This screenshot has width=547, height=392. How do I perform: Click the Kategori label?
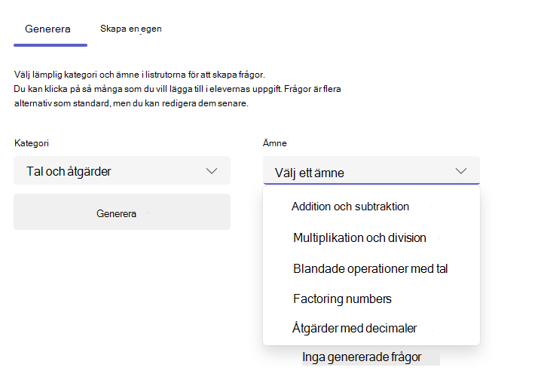[32, 143]
